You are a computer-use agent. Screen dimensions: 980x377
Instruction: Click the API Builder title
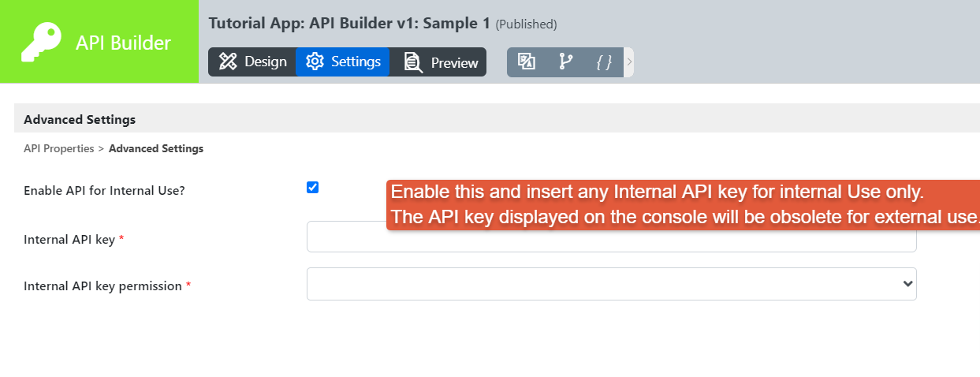tap(123, 43)
